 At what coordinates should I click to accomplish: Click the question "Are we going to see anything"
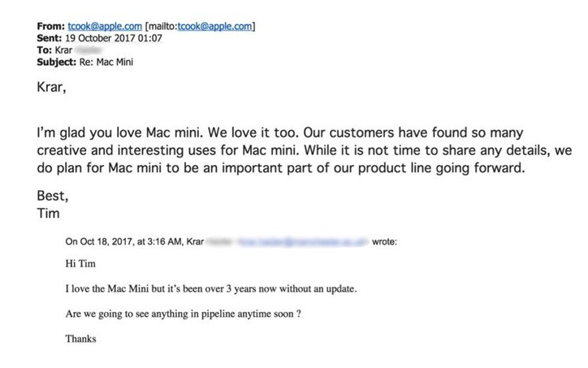click(184, 314)
